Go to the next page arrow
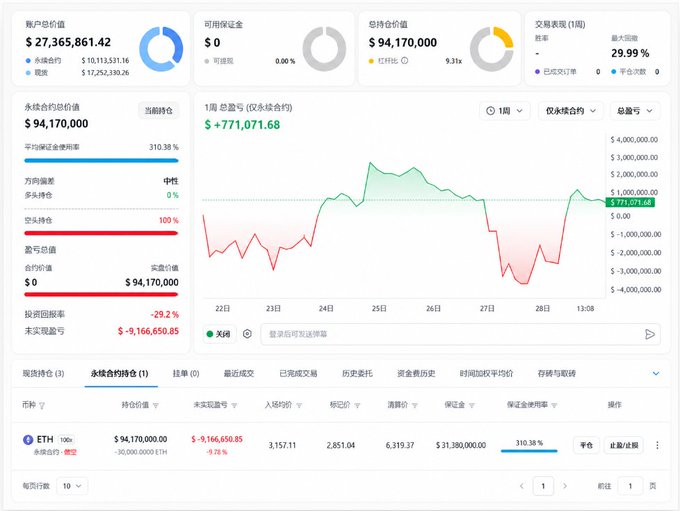680x511 pixels. click(x=565, y=486)
